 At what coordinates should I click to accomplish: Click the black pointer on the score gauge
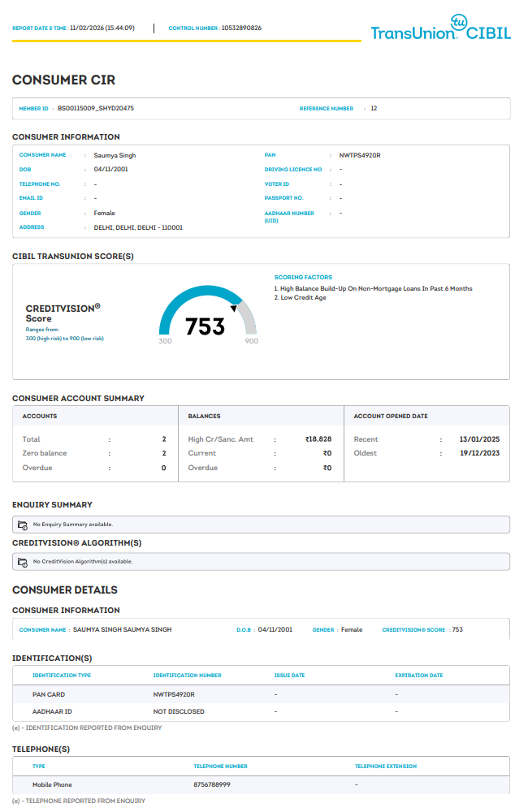235,309
